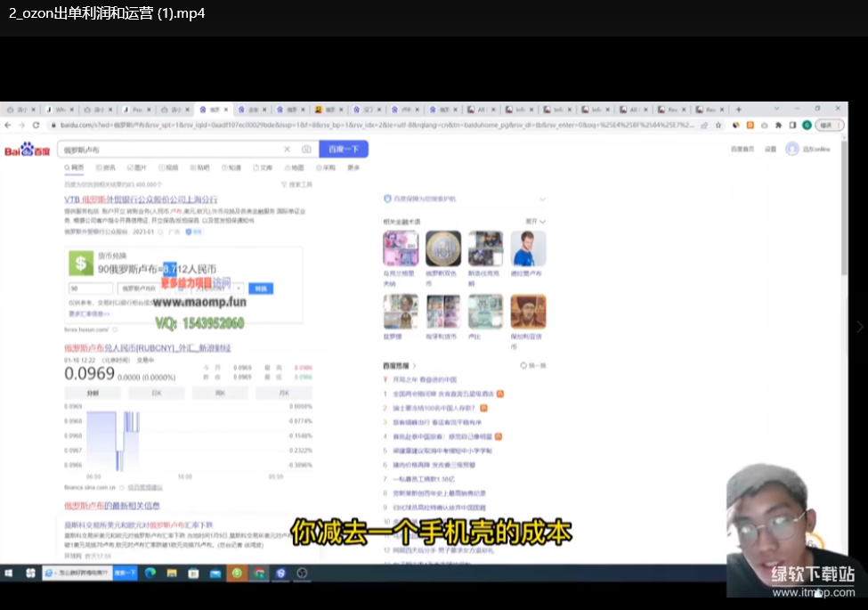Bookmark this page with the star icon
Viewport: 868px width, 610px height.
pyautogui.click(x=718, y=125)
